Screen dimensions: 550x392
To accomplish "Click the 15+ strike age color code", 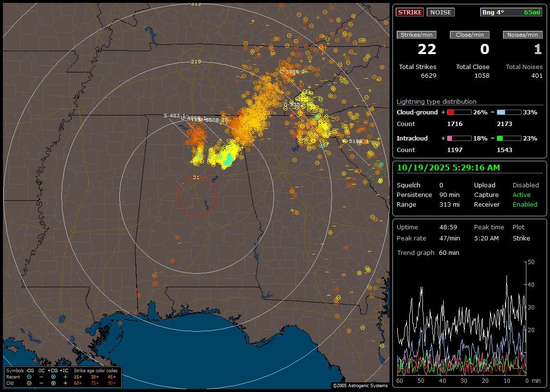I will click(78, 377).
